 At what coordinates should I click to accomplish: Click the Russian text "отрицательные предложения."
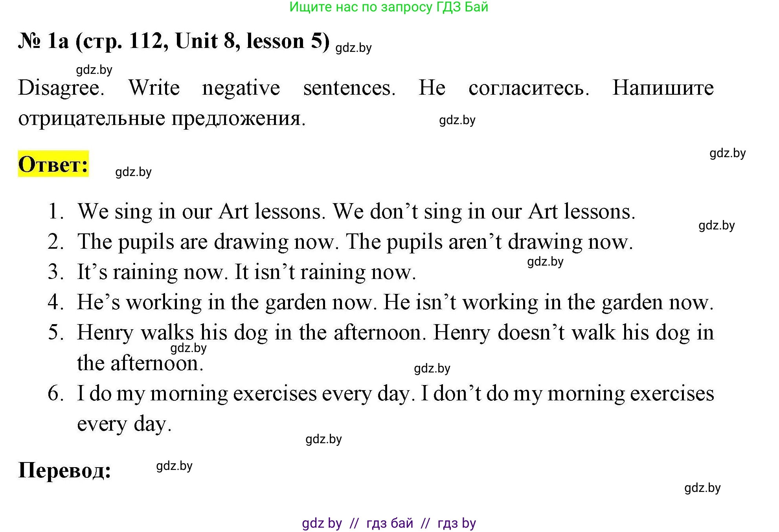click(x=162, y=118)
